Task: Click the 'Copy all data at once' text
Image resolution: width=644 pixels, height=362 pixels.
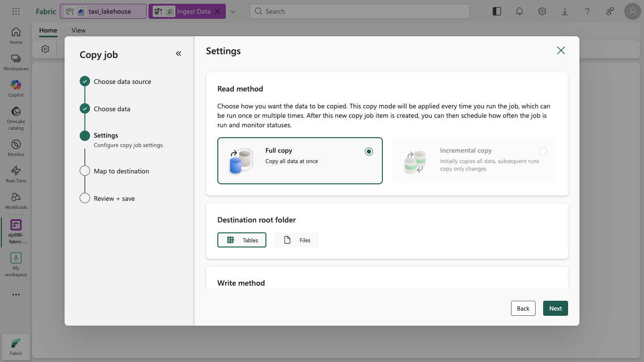Action: coord(292,161)
